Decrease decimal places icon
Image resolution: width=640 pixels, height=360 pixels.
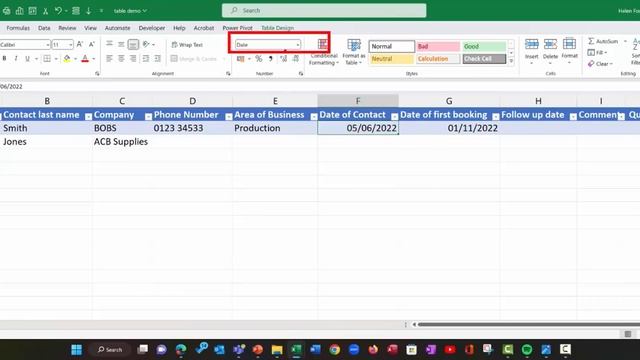pos(296,59)
